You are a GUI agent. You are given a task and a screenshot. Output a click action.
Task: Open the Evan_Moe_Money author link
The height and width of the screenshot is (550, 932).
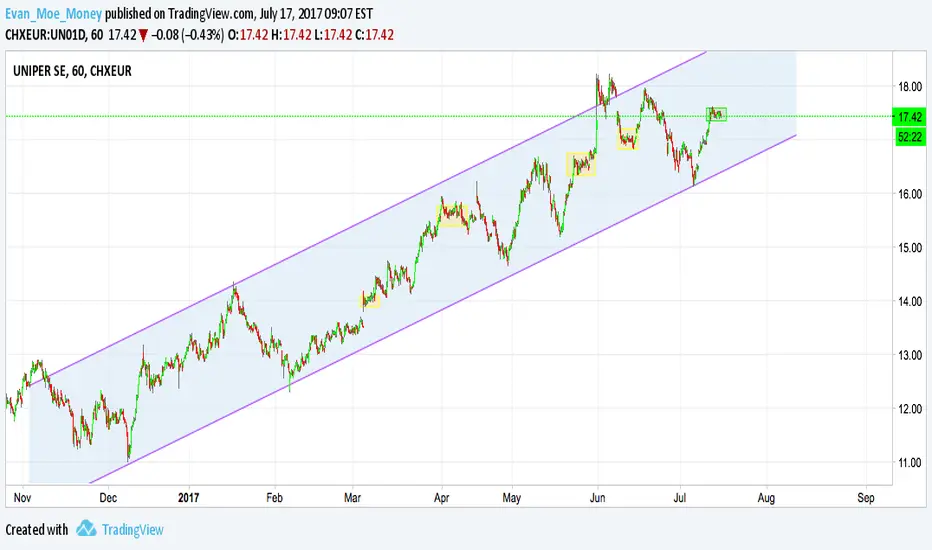53,13
